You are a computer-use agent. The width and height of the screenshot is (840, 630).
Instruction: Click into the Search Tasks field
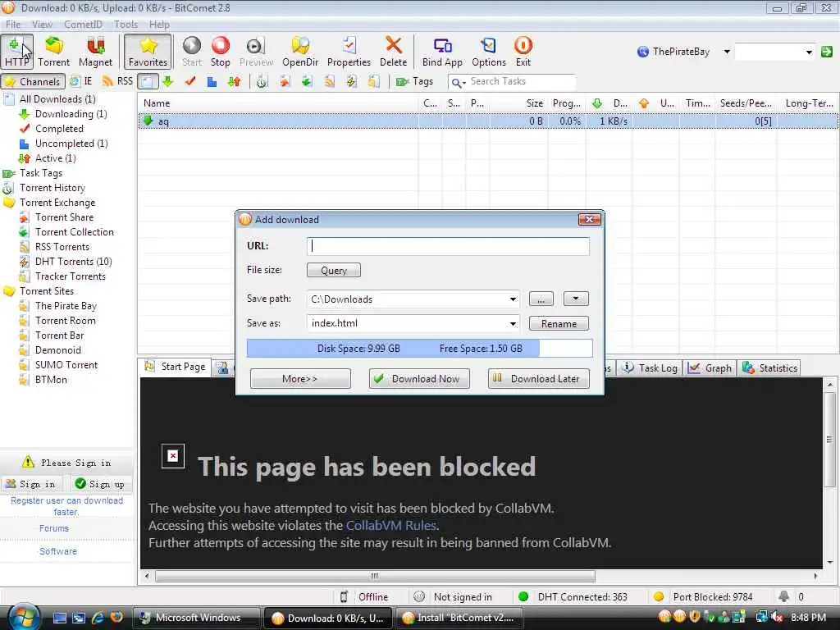(x=521, y=81)
